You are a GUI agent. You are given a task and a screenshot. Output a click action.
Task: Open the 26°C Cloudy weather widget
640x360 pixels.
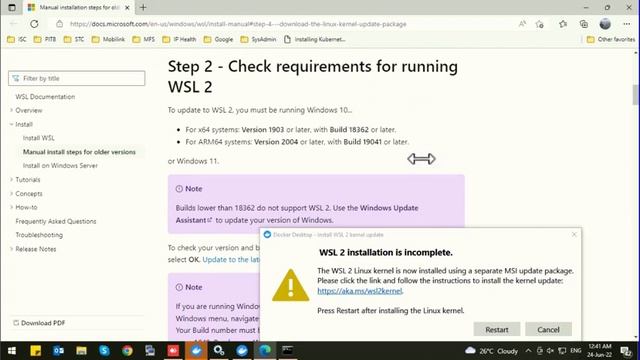[x=491, y=351]
